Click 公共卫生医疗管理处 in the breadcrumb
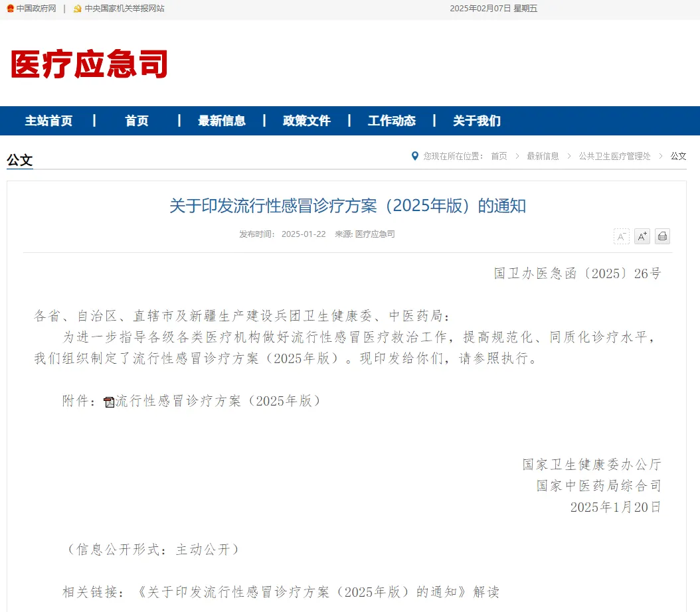 [x=614, y=156]
